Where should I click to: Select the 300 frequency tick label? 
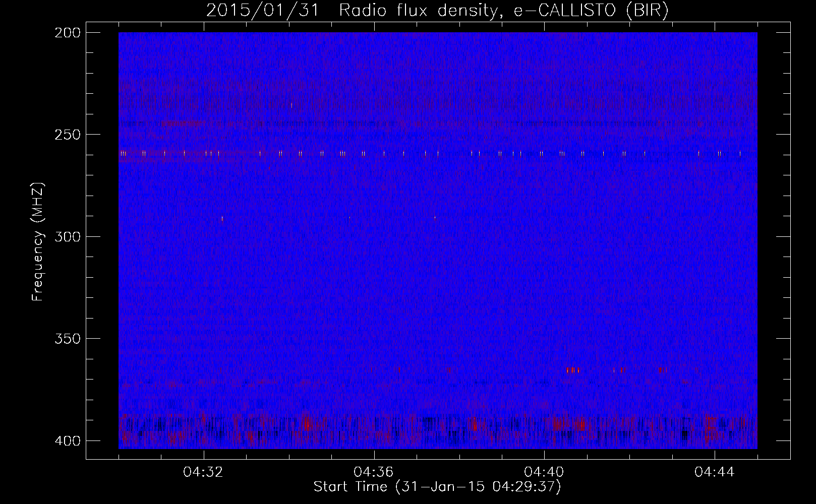[67, 237]
